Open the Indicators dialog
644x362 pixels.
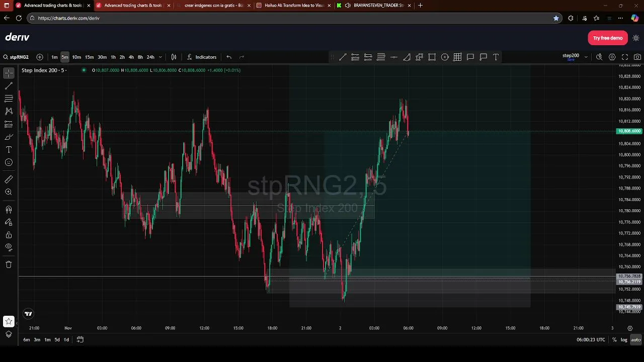point(201,57)
